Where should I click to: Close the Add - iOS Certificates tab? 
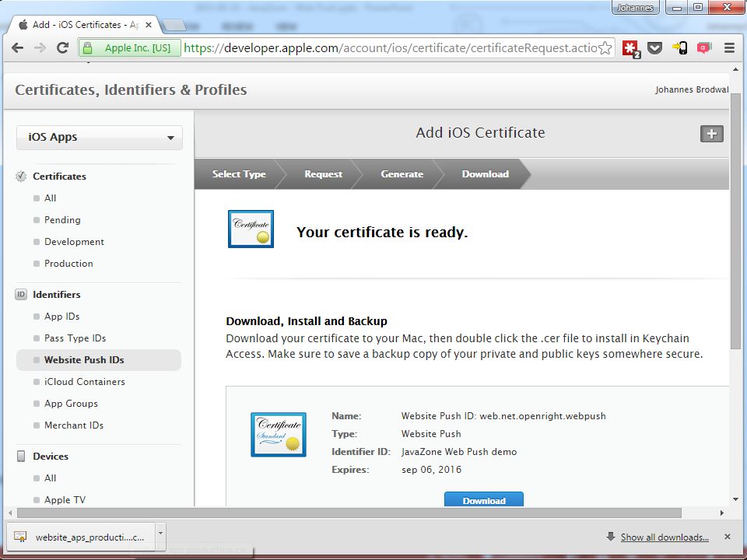tap(148, 25)
